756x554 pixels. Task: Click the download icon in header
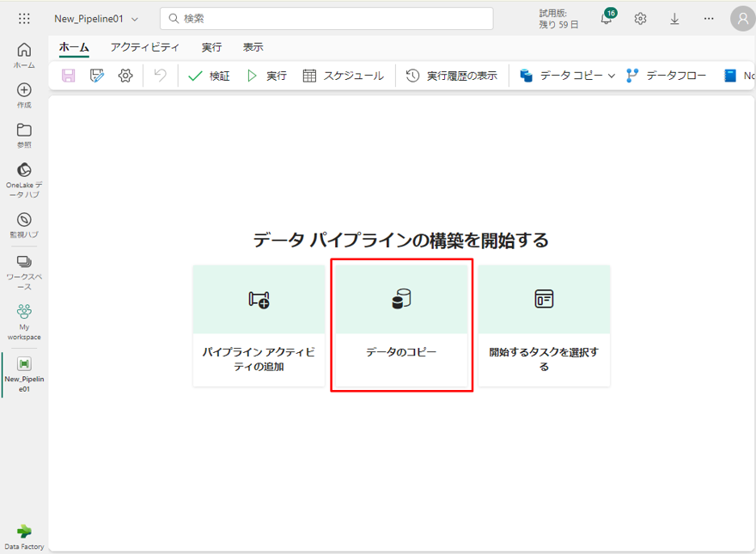coord(674,18)
